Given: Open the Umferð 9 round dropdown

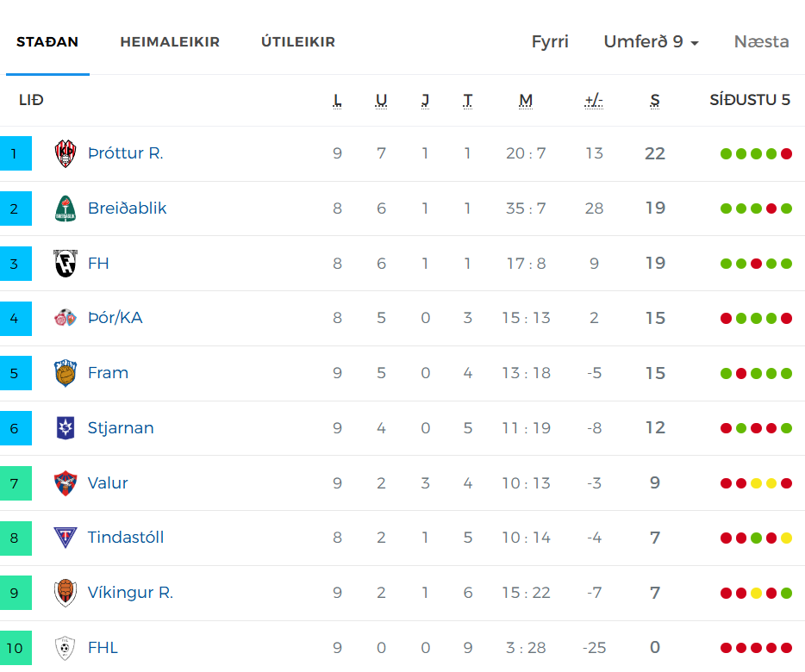Looking at the screenshot, I should pos(651,41).
